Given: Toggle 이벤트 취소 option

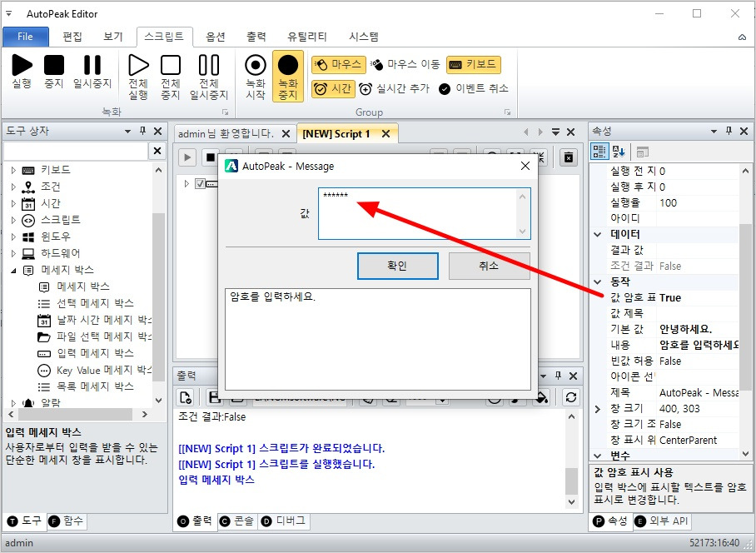Looking at the screenshot, I should point(474,89).
